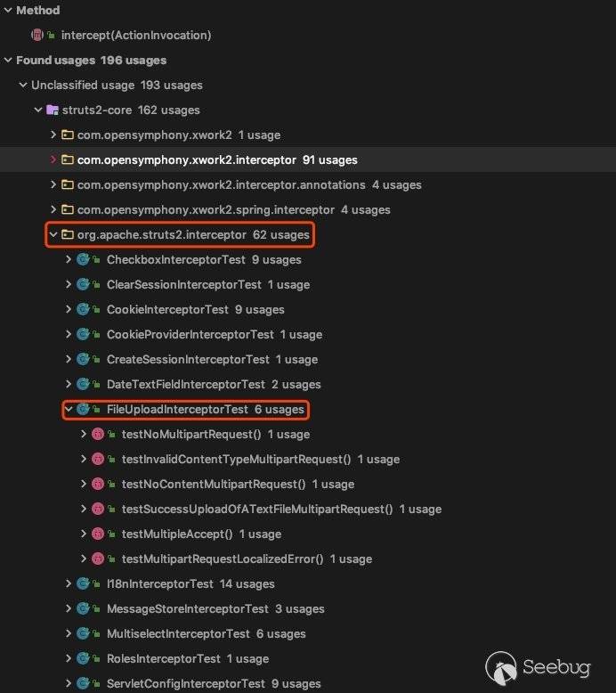Expand testInvalidContentTypeMultipartRequest usage
The height and width of the screenshot is (693, 616).
(x=84, y=460)
